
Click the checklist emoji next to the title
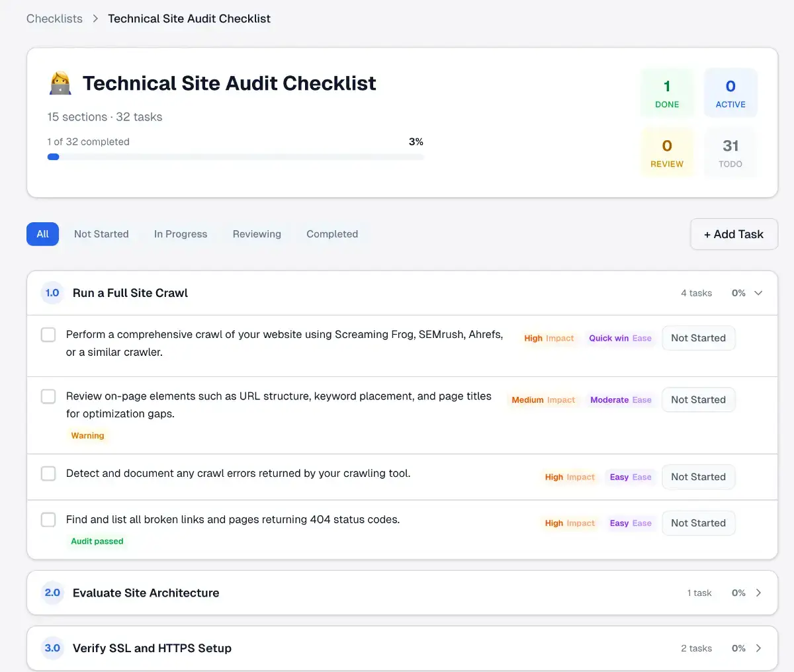point(60,83)
